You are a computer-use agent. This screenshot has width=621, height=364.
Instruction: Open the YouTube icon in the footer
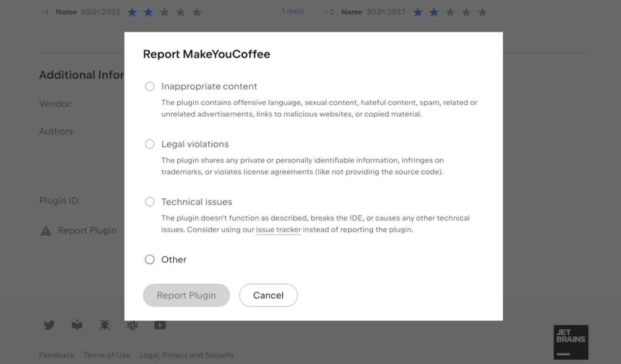[x=160, y=325]
